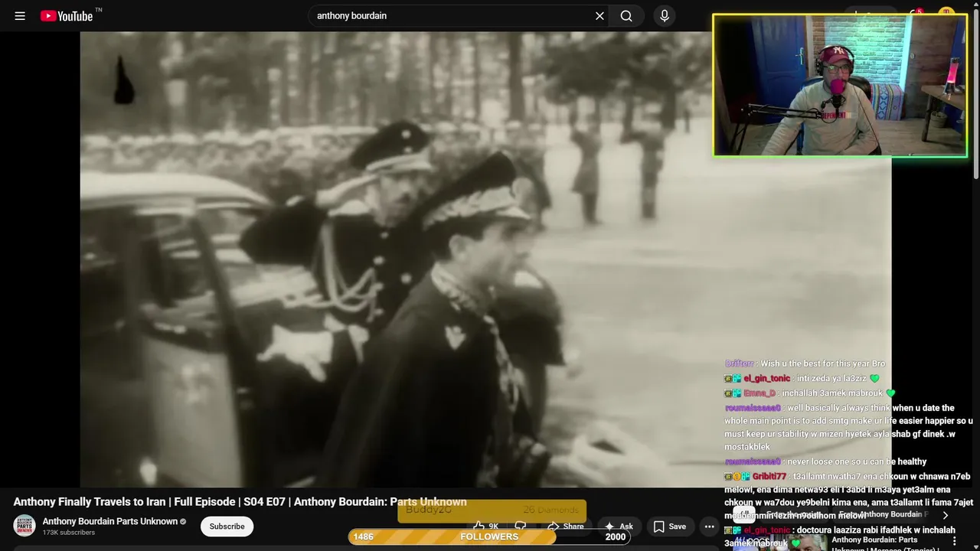The width and height of the screenshot is (980, 551).
Task: Click the '173K subscribers' count
Action: pos(69,533)
